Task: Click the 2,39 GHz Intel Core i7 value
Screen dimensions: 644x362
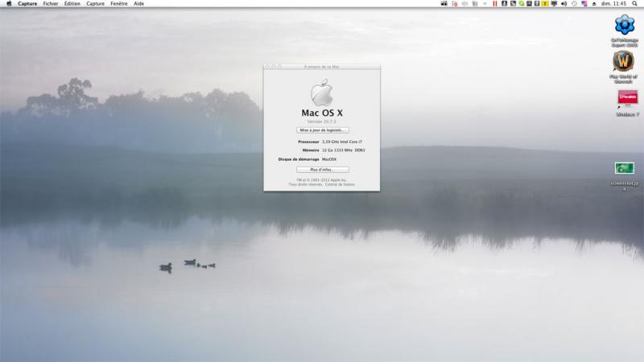Action: [x=342, y=142]
